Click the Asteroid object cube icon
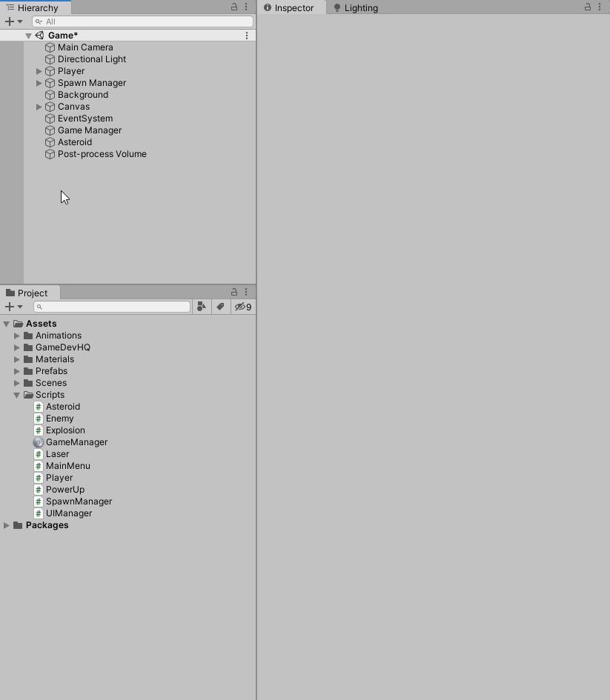The image size is (610, 700). click(50, 142)
